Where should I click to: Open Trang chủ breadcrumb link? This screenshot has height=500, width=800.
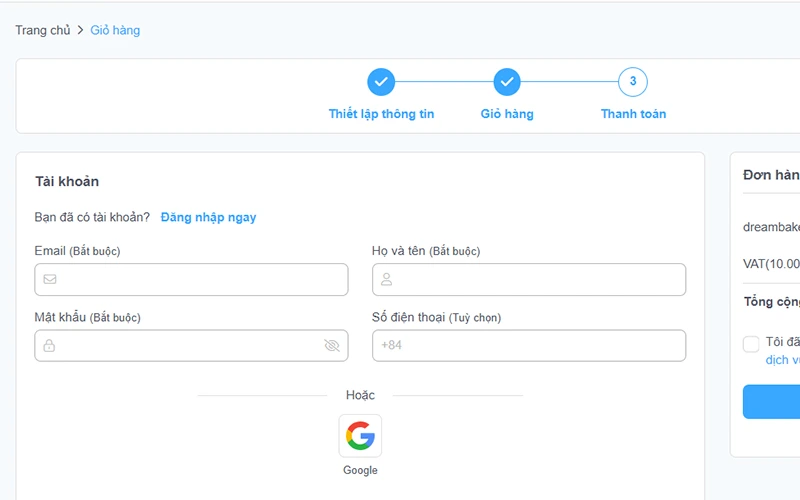(43, 30)
